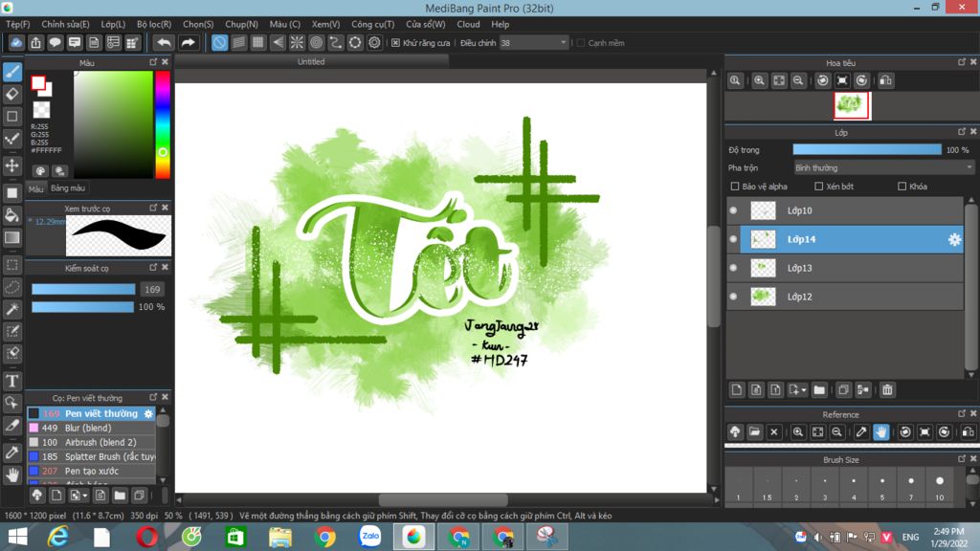Create a new folder in layer panel
The width and height of the screenshot is (980, 551).
point(819,390)
